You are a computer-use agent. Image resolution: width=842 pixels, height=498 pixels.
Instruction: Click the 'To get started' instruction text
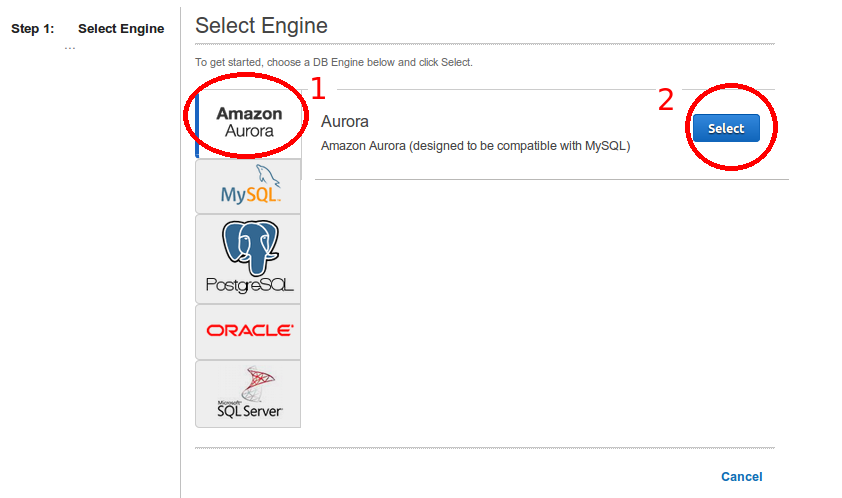point(333,62)
